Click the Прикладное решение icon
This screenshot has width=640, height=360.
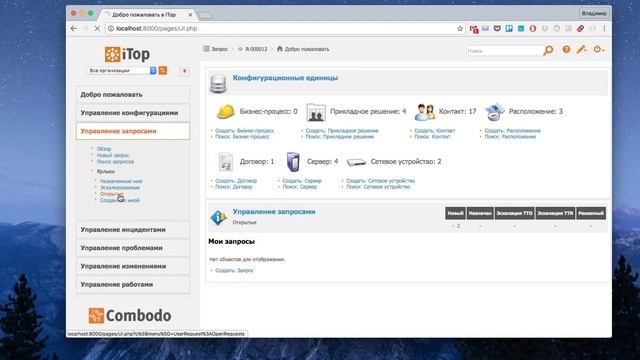(316, 112)
